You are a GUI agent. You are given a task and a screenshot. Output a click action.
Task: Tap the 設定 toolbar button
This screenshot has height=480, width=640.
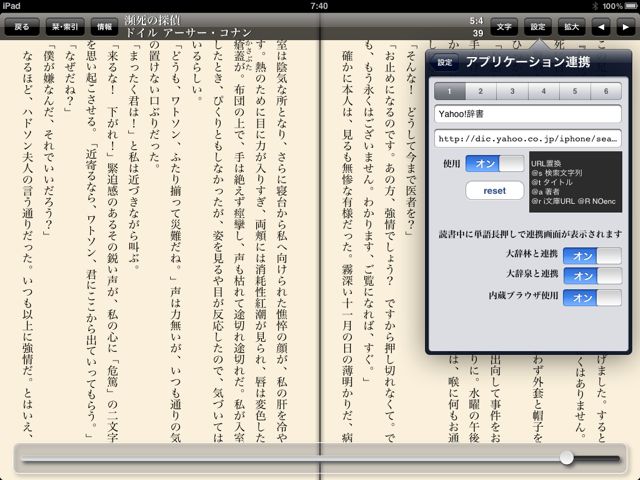click(538, 27)
